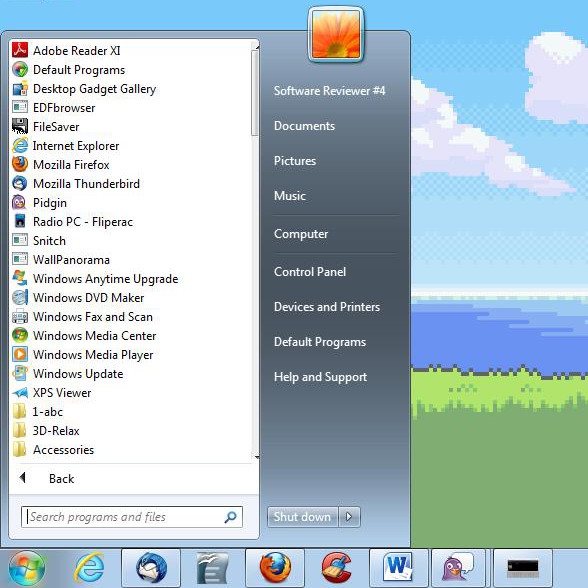Click the Radio PC - Fliperac icon
This screenshot has height=588, width=588.
coord(20,221)
